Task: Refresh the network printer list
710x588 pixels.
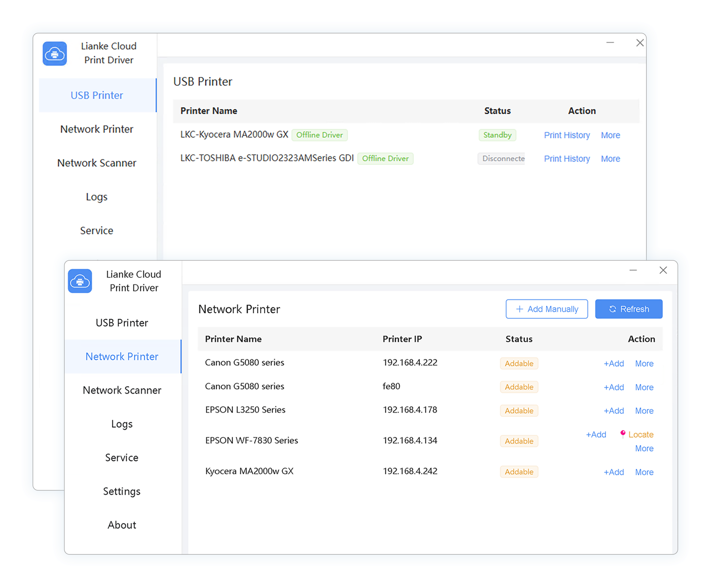Action: pyautogui.click(x=628, y=309)
